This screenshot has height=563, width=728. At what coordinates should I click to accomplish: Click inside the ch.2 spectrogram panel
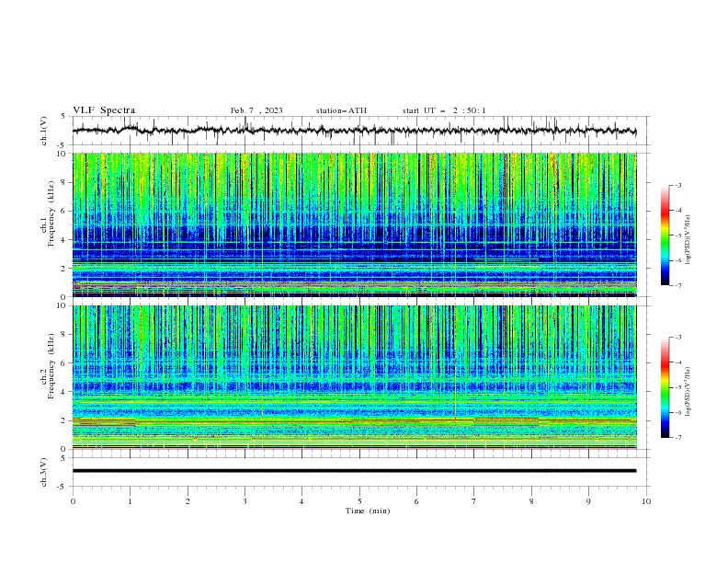click(354, 377)
